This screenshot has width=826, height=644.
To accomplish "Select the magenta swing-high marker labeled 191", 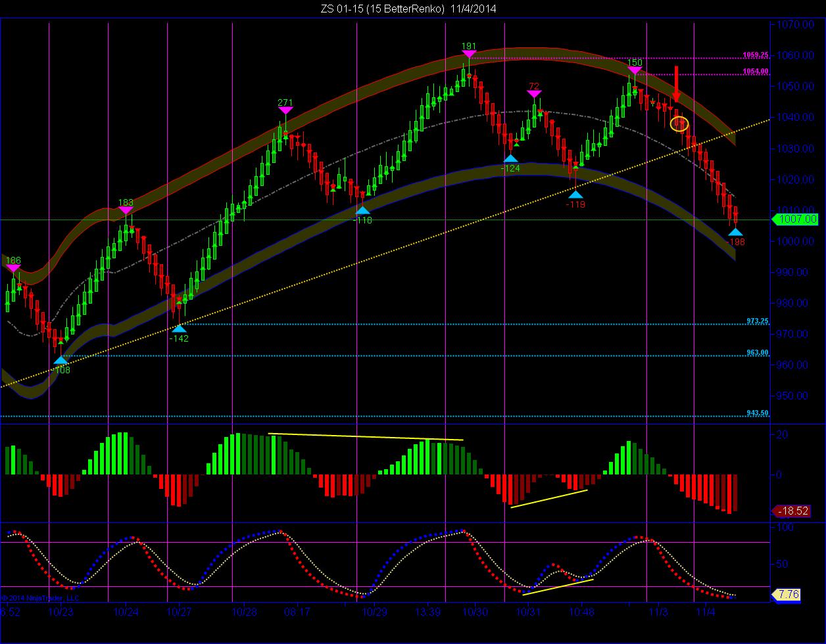I will pyautogui.click(x=468, y=54).
